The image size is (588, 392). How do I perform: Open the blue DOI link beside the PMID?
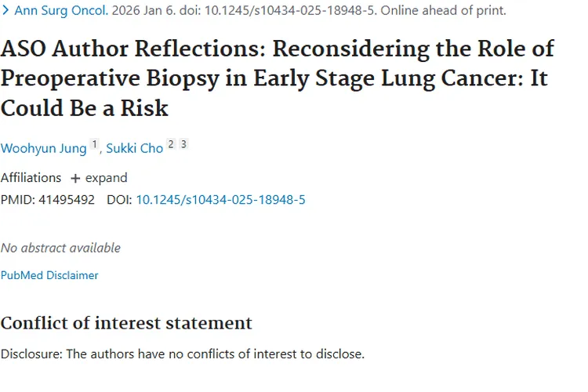point(220,200)
